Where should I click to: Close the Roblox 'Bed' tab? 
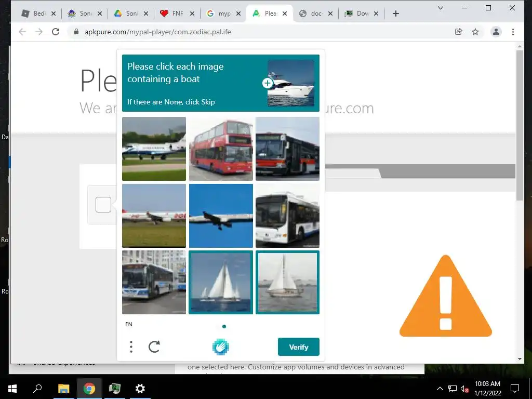click(54, 14)
